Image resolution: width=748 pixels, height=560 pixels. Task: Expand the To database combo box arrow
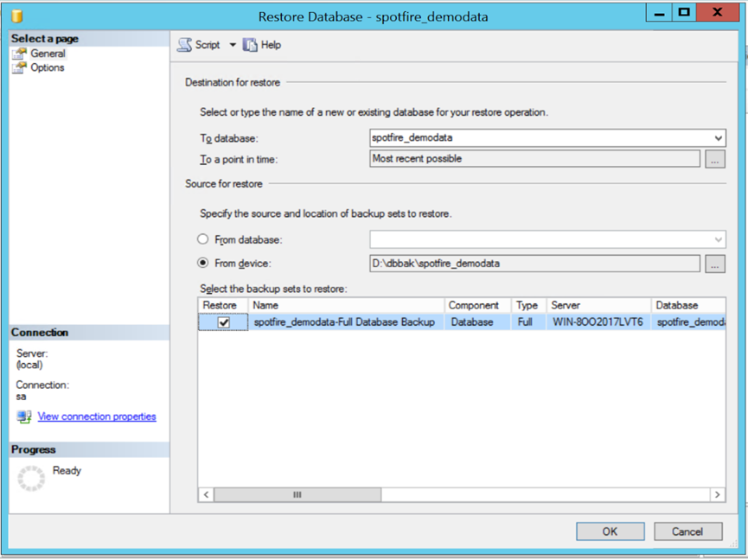pos(718,138)
